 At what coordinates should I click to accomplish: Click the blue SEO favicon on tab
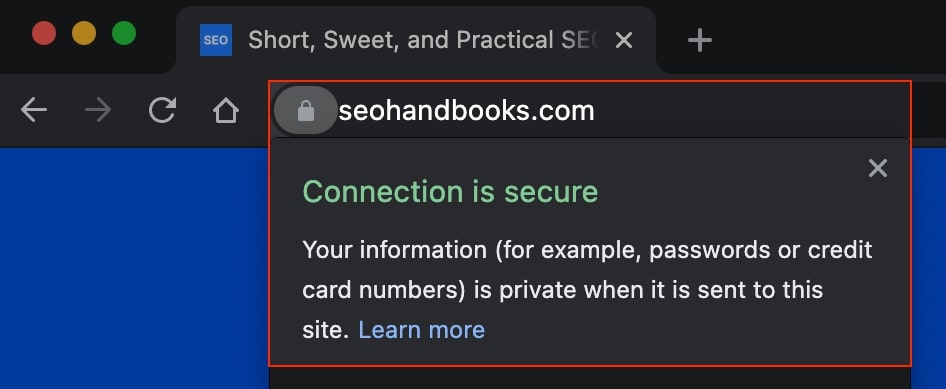tap(216, 40)
